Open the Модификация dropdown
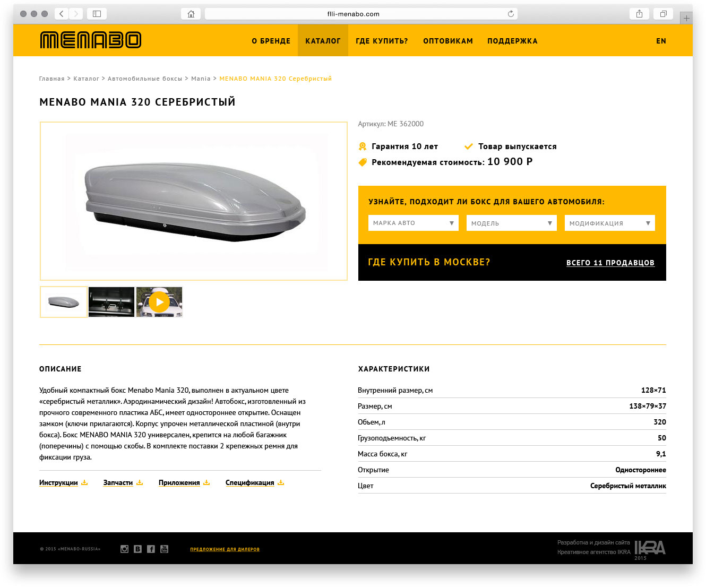This screenshot has height=588, width=706. click(x=610, y=223)
